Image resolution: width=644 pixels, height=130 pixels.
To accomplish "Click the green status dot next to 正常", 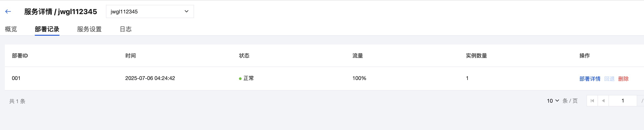I will tap(240, 79).
